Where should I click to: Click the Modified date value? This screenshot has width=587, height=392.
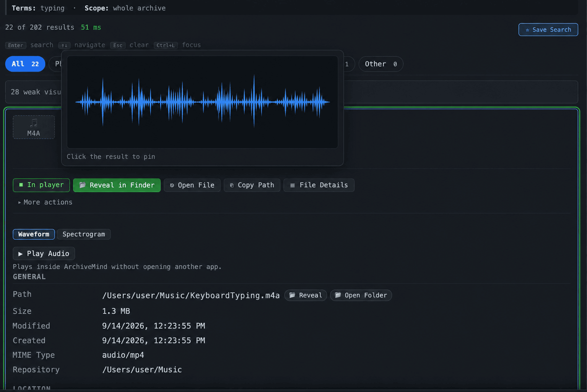[x=153, y=326]
